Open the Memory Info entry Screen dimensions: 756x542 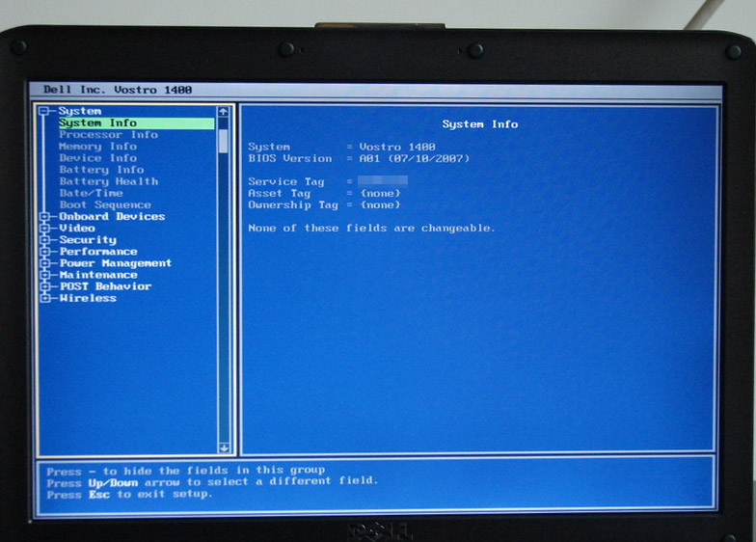coord(98,147)
